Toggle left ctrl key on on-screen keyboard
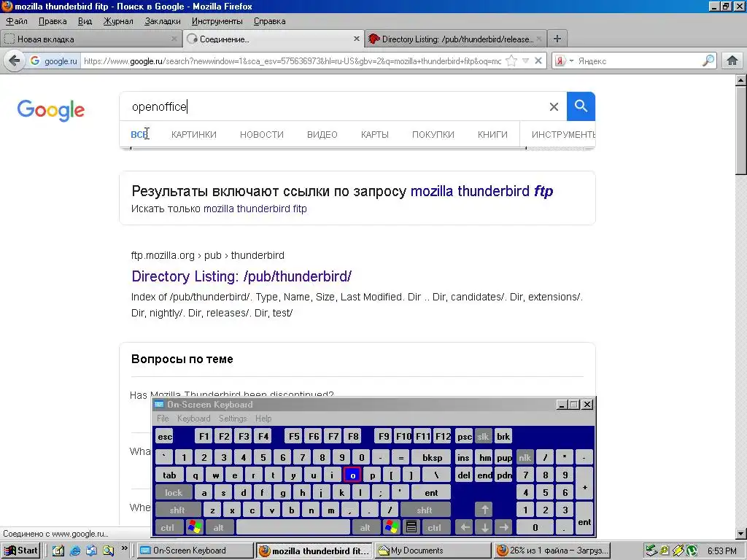Screen dimensions: 747x560 click(167, 527)
